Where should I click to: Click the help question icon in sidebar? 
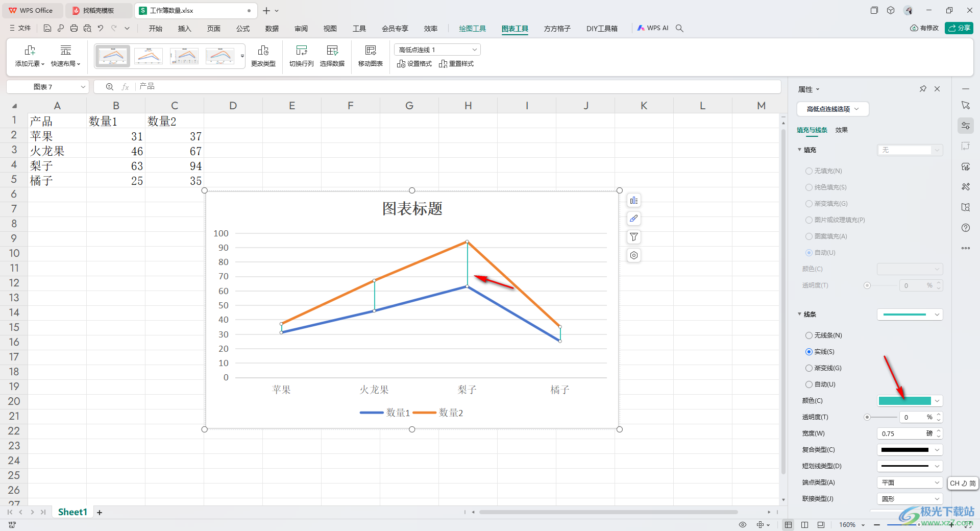click(966, 228)
